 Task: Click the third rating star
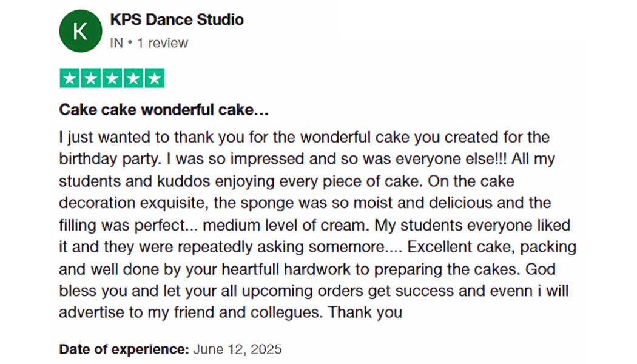112,78
